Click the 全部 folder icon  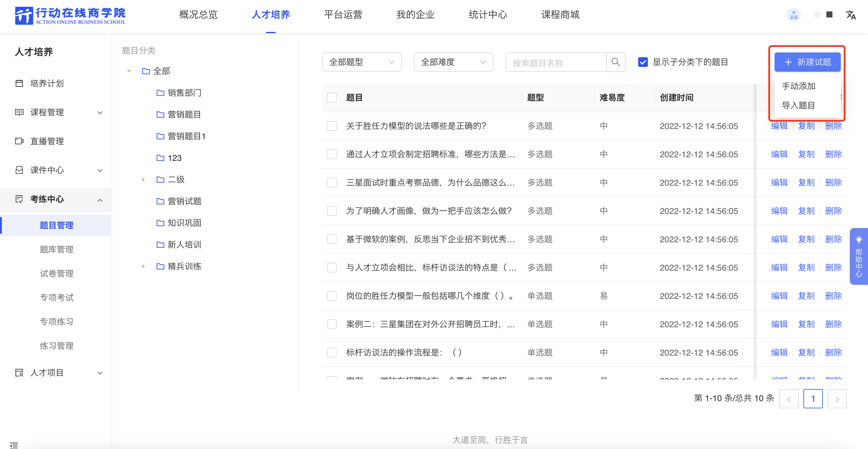(146, 71)
